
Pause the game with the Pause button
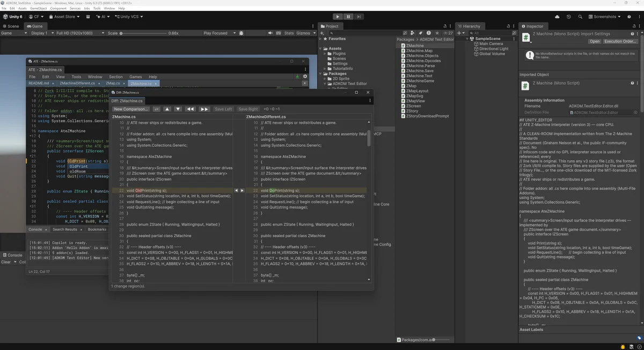[348, 17]
